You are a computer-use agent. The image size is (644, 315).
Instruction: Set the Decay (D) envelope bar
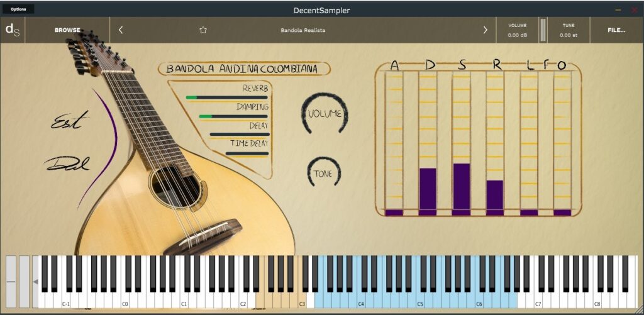[428, 143]
